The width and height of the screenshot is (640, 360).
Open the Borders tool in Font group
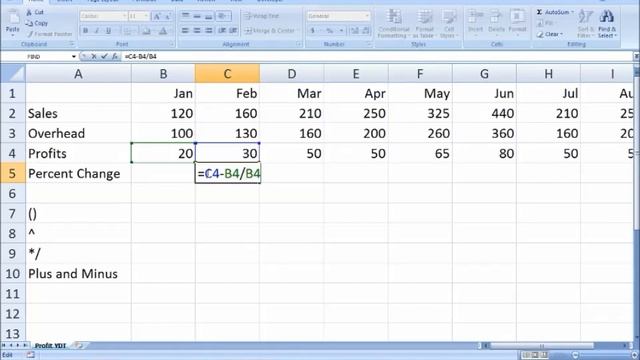click(x=128, y=31)
